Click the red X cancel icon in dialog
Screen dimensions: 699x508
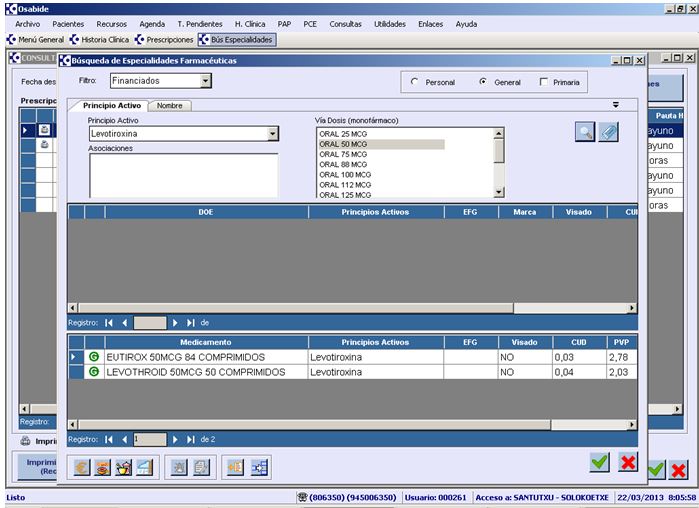tap(628, 461)
